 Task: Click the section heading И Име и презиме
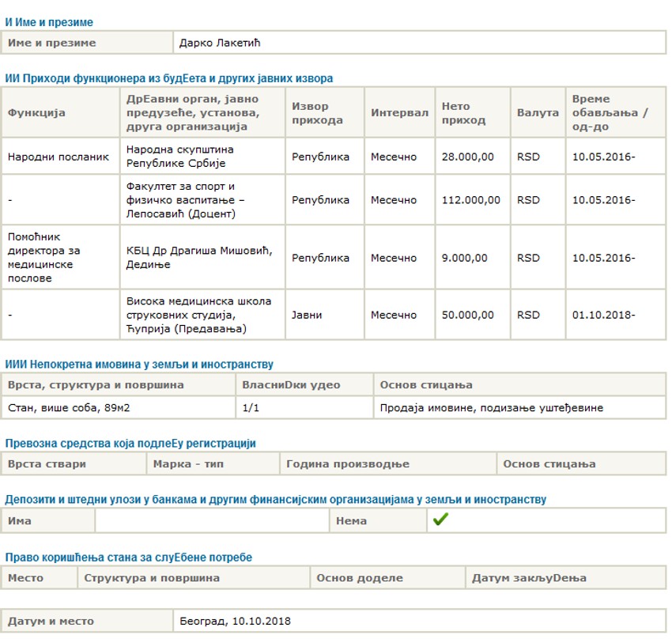tap(49, 23)
